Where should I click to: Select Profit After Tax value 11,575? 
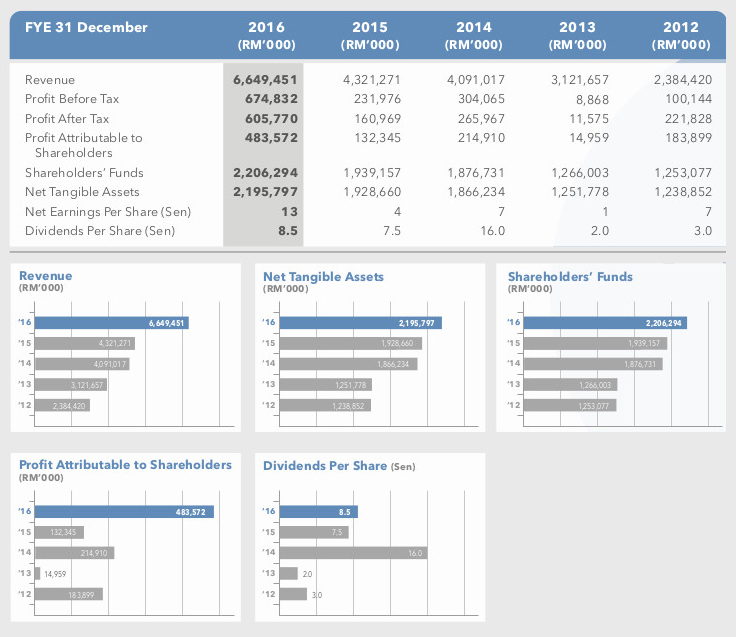589,119
